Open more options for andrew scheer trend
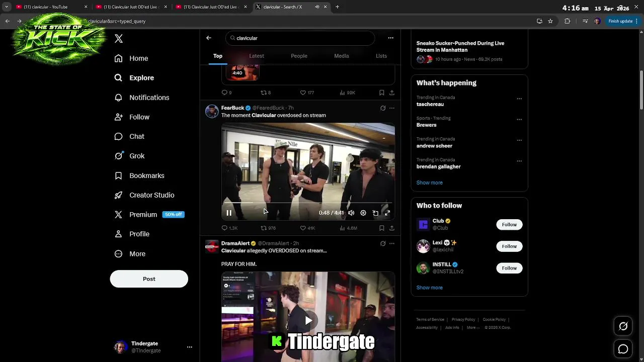The height and width of the screenshot is (362, 644). click(519, 140)
